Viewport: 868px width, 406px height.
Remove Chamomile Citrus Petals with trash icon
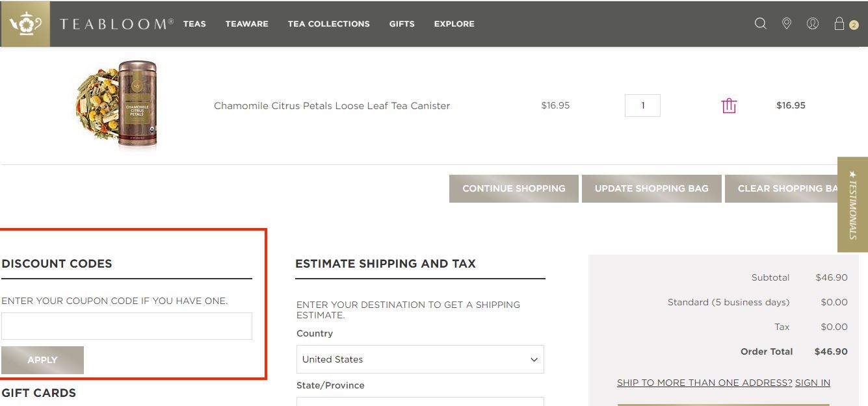point(729,105)
